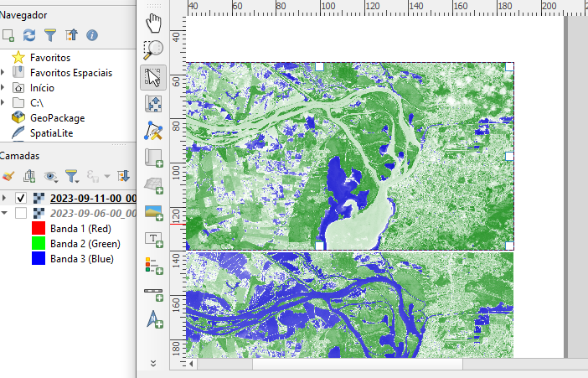Click the Banda 1 (Red) color swatch

(x=38, y=228)
